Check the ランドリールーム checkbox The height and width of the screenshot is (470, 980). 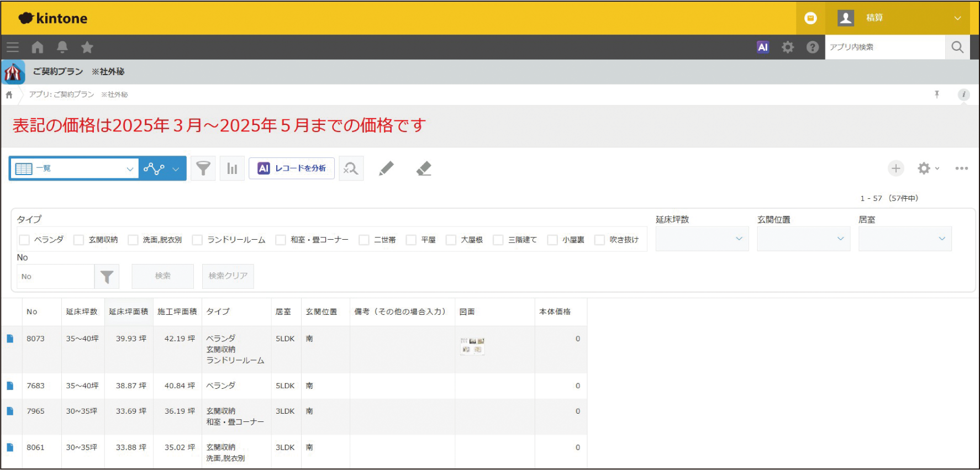[x=197, y=240]
